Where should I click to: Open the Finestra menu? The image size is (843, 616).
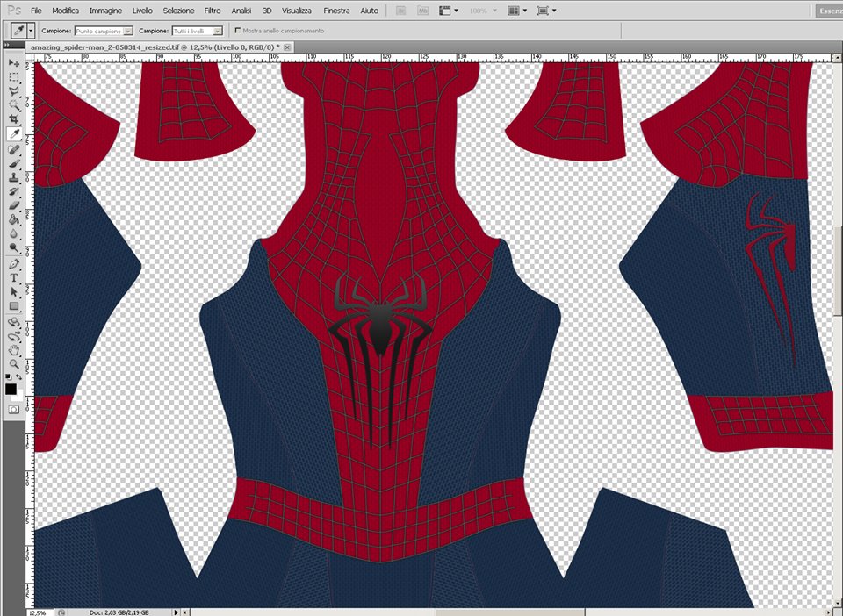pos(336,11)
